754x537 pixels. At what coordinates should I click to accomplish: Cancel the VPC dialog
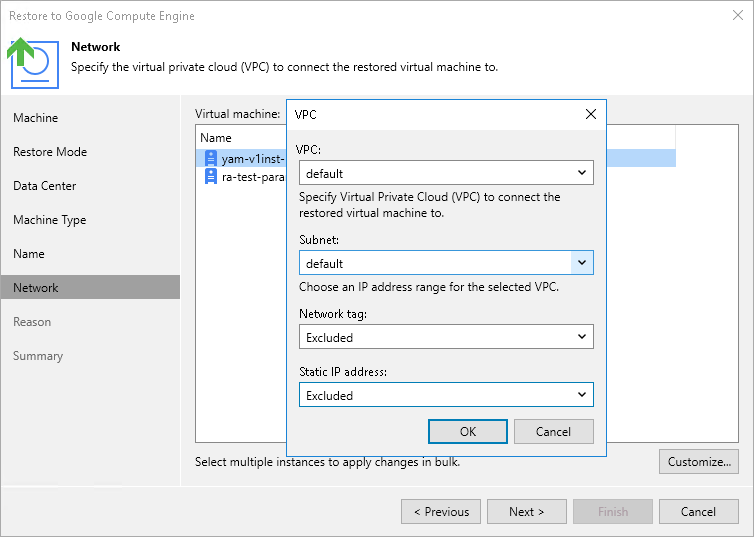[553, 432]
